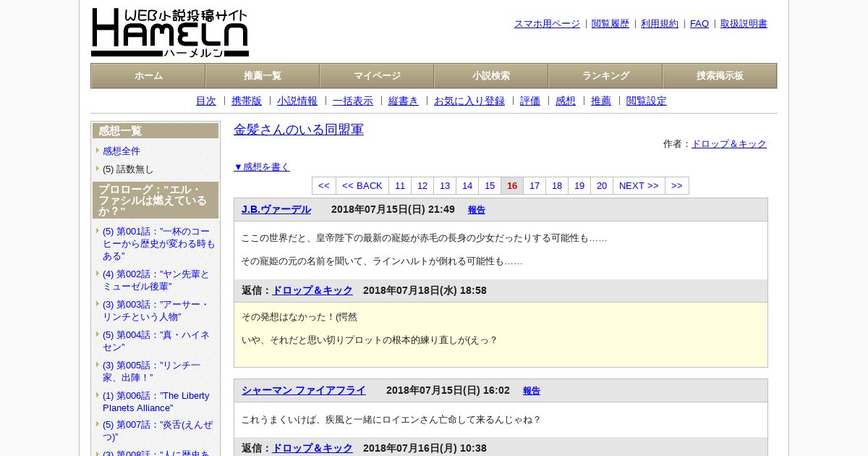Screen dimensions: 868x456
Task: Go to comments page 11
Action: 400,186
